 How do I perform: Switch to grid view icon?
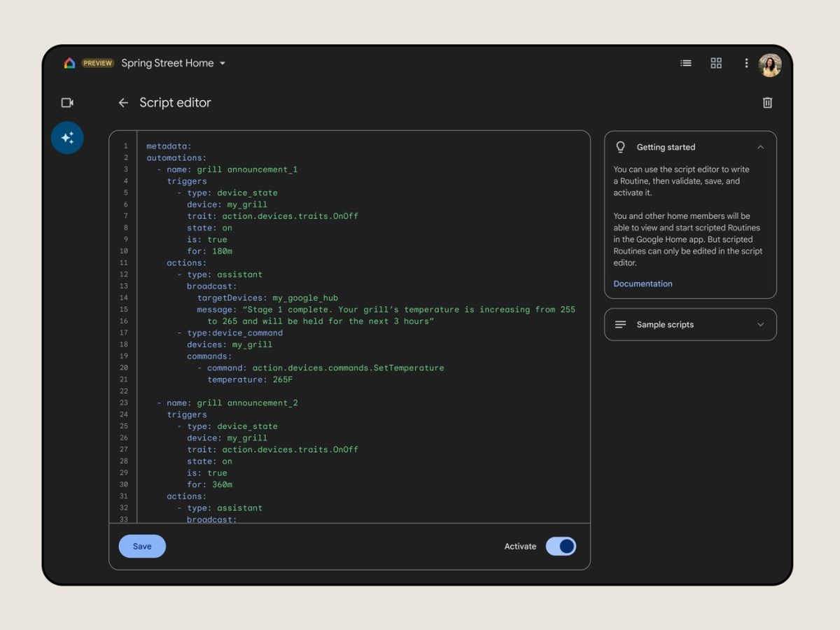pyautogui.click(x=716, y=63)
